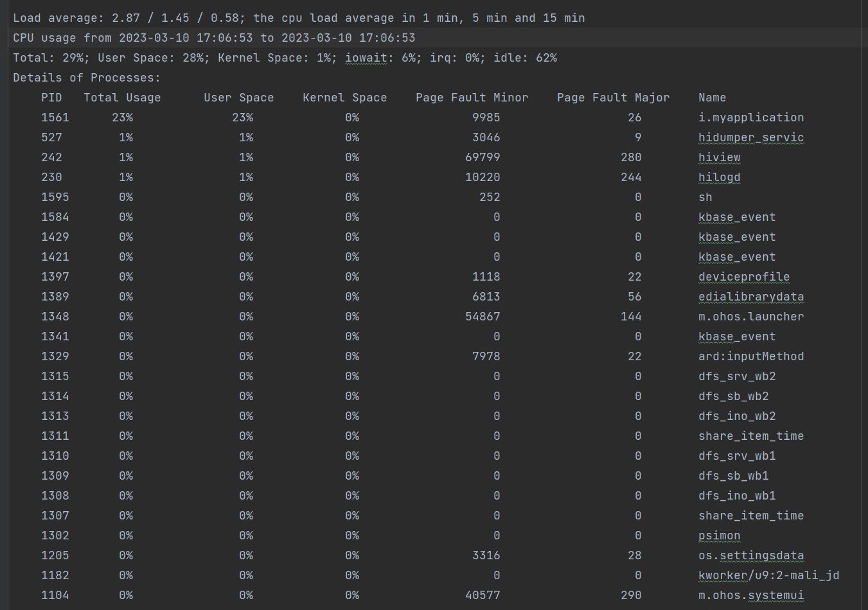Click the Load average line of text
Screen dimensions: 868x610
point(299,18)
